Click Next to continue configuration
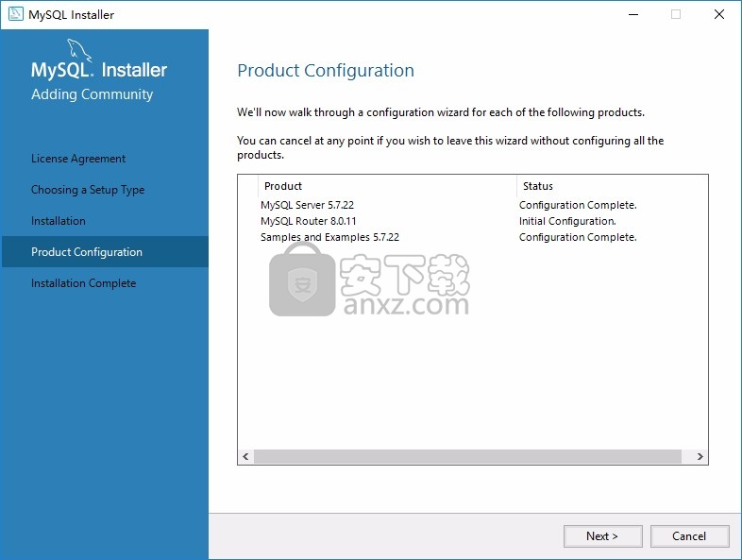 coord(602,535)
